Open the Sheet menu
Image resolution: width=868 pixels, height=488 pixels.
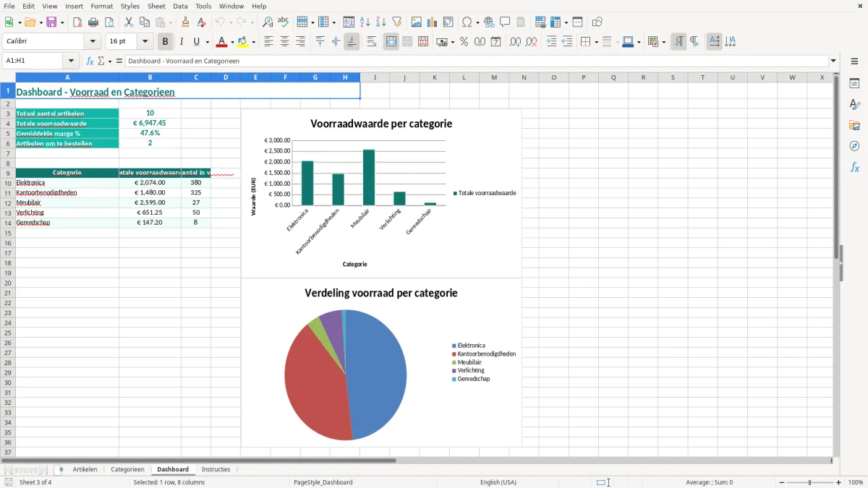(156, 6)
